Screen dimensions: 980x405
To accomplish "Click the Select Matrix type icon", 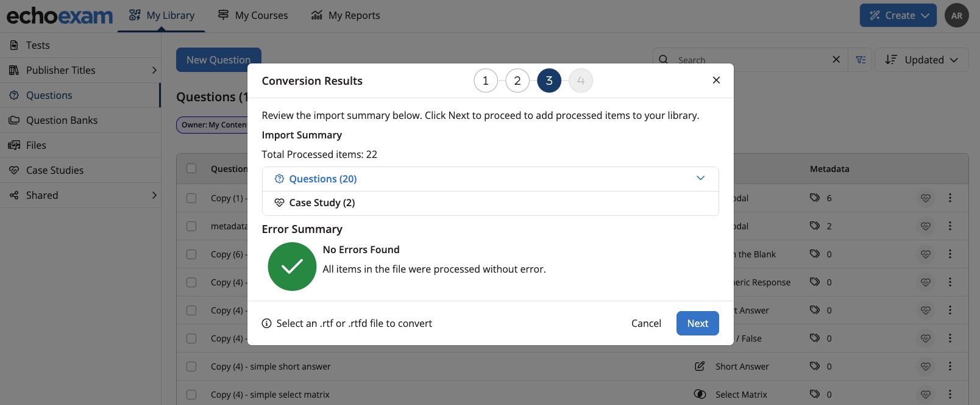I will (700, 394).
